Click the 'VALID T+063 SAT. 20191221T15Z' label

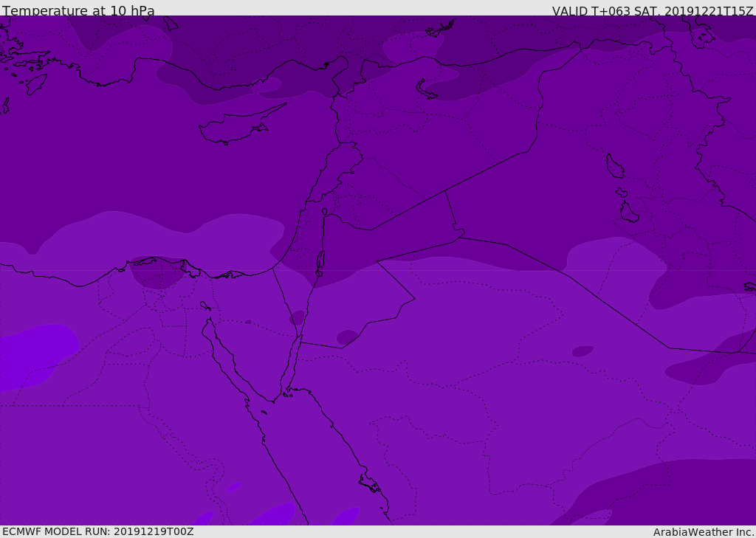pyautogui.click(x=653, y=10)
